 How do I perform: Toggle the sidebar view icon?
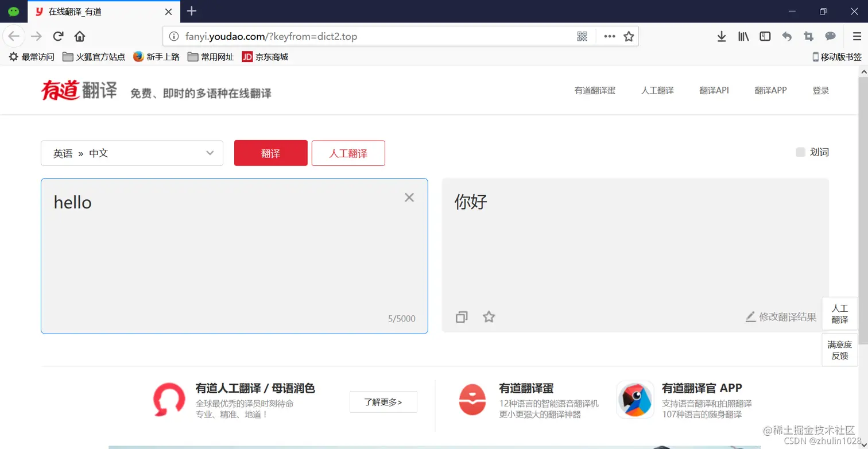click(765, 36)
